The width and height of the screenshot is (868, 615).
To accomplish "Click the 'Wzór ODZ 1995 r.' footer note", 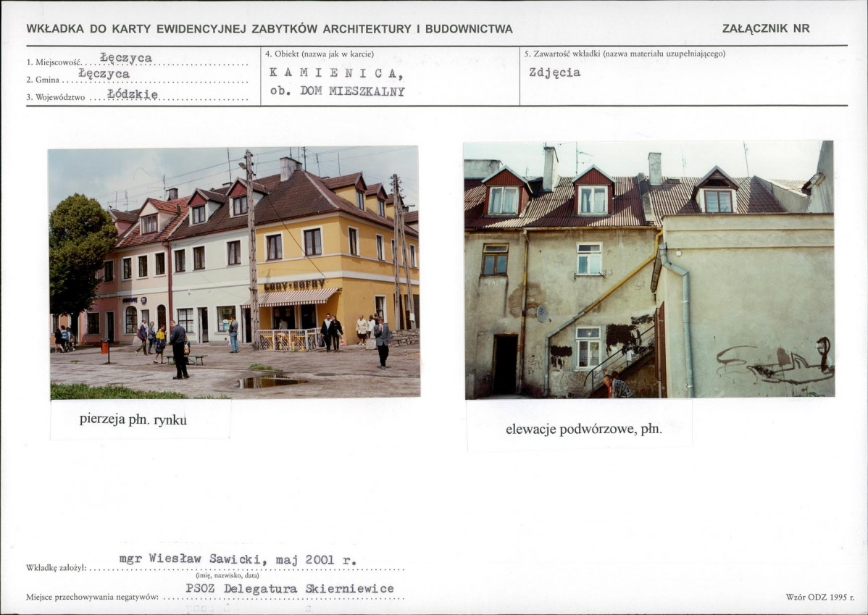I will point(820,598).
